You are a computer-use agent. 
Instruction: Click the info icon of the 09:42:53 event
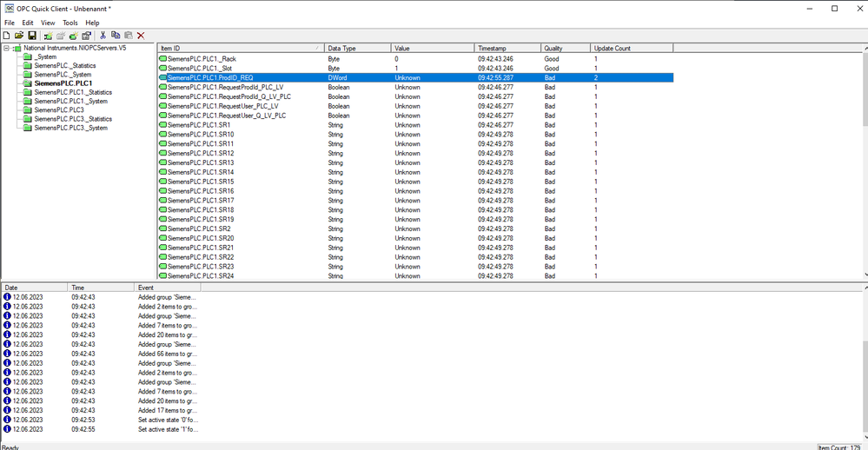click(7, 420)
